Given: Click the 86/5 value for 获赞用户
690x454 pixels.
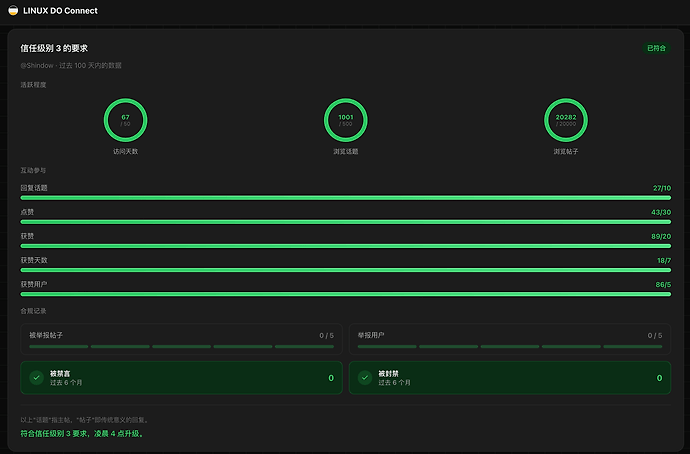Looking at the screenshot, I should click(663, 285).
